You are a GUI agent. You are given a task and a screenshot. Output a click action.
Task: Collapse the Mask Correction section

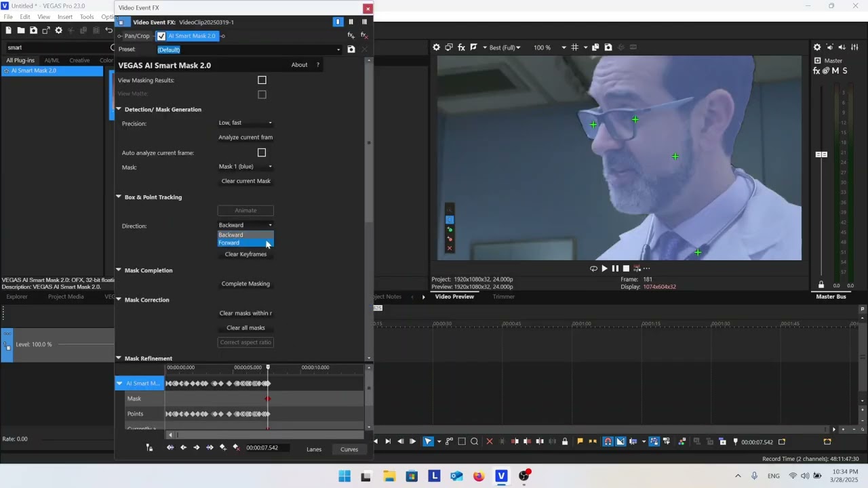[119, 300]
